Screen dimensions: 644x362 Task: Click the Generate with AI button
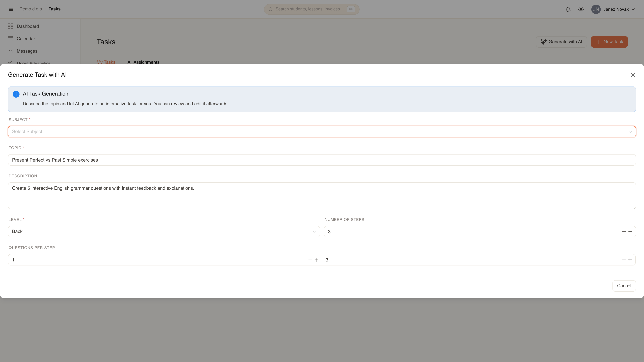point(561,42)
